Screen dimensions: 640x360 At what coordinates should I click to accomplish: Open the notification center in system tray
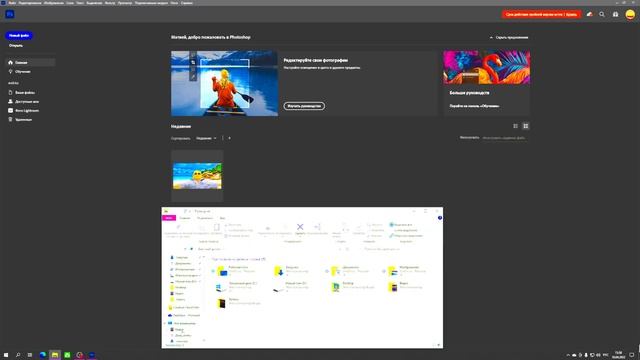click(x=632, y=355)
